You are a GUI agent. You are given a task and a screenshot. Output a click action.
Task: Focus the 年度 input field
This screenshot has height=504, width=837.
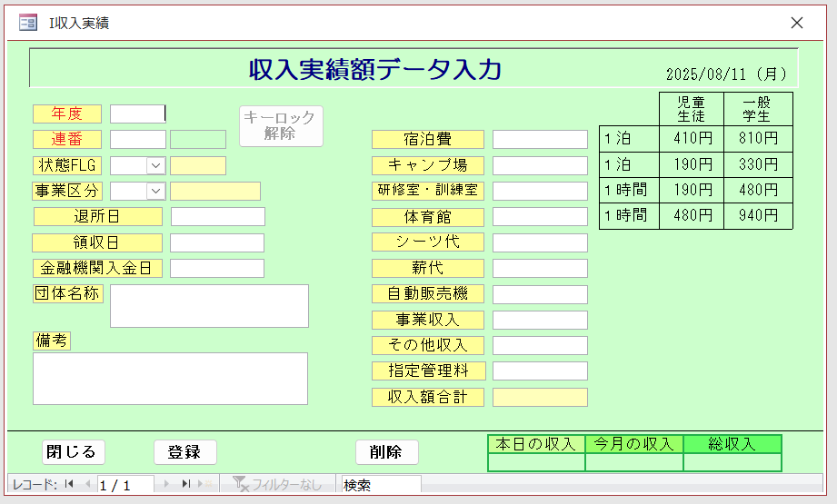[137, 114]
